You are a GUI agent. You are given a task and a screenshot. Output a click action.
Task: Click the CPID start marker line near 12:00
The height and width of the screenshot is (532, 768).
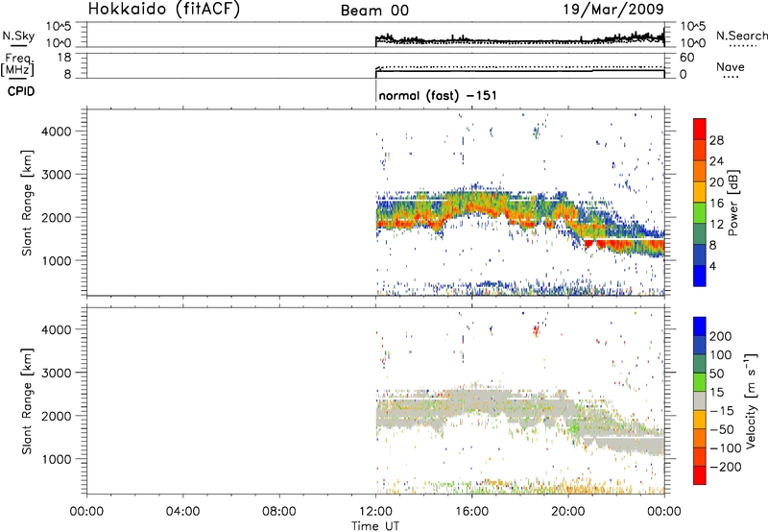(375, 90)
